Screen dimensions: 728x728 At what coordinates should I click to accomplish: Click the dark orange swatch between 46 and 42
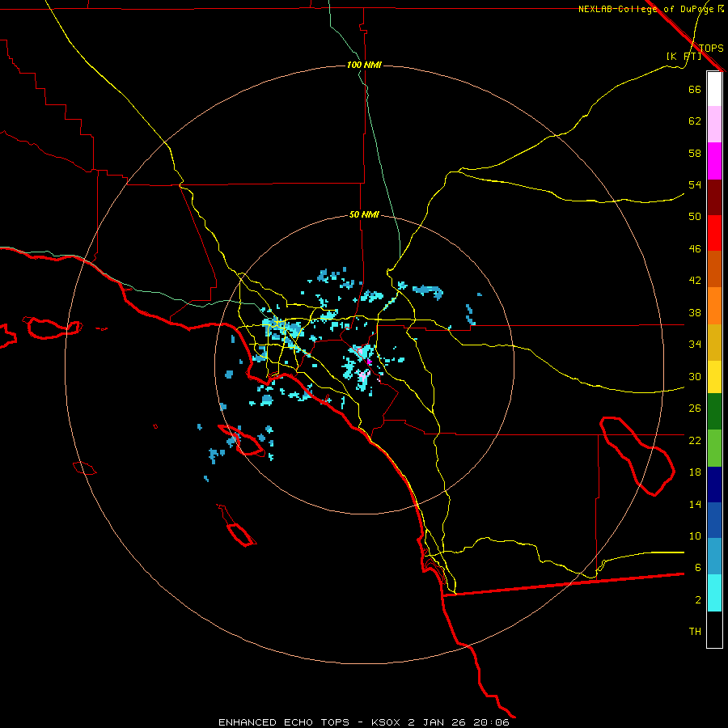[714, 269]
